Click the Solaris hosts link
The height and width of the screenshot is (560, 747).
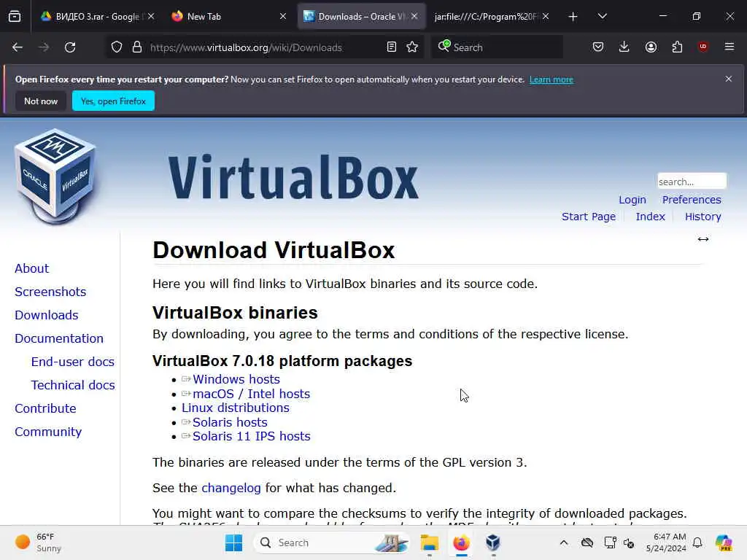[x=230, y=422]
